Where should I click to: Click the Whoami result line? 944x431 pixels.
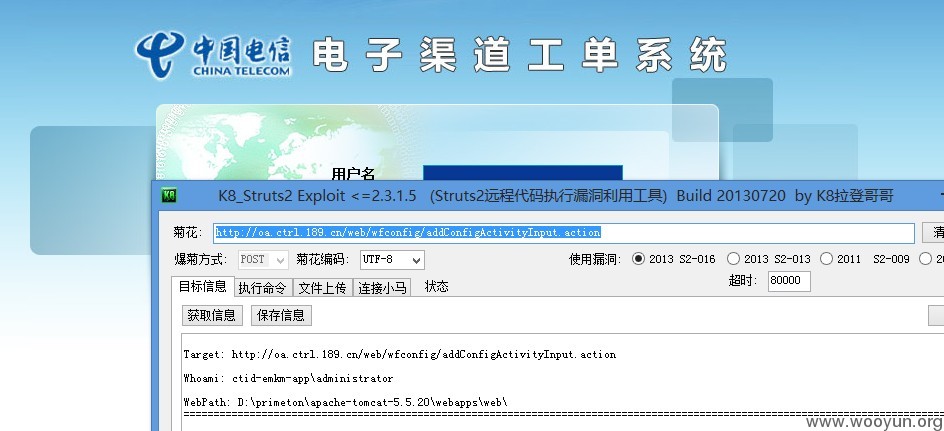(288, 379)
